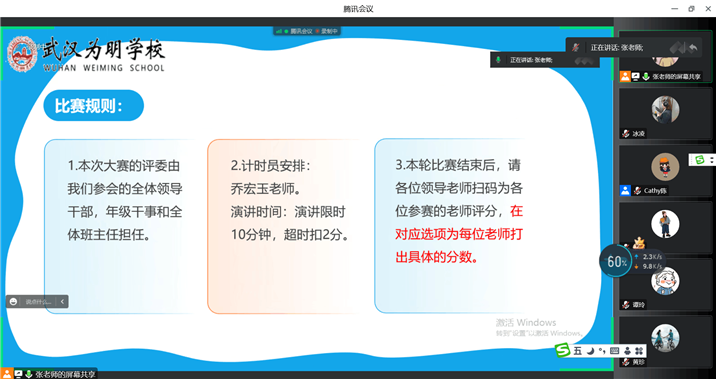
Task: Switch the Sogou 五 Wubi input mode
Action: tap(578, 351)
